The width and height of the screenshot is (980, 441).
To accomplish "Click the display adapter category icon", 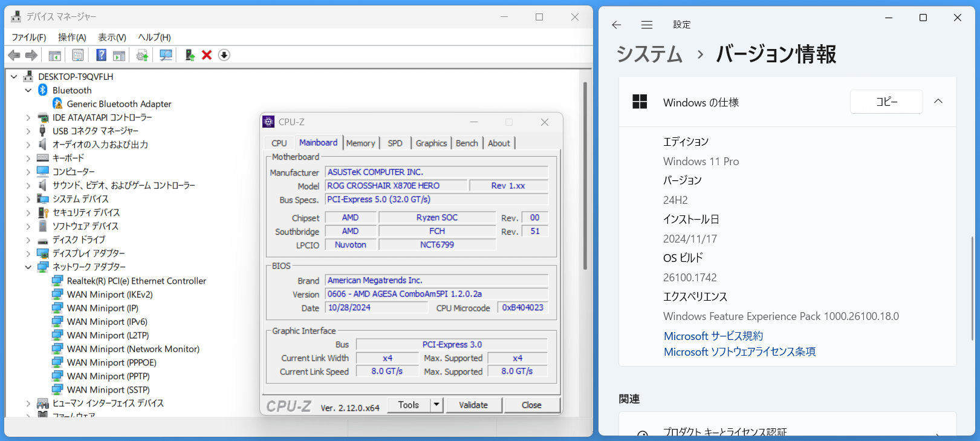I will [x=43, y=253].
